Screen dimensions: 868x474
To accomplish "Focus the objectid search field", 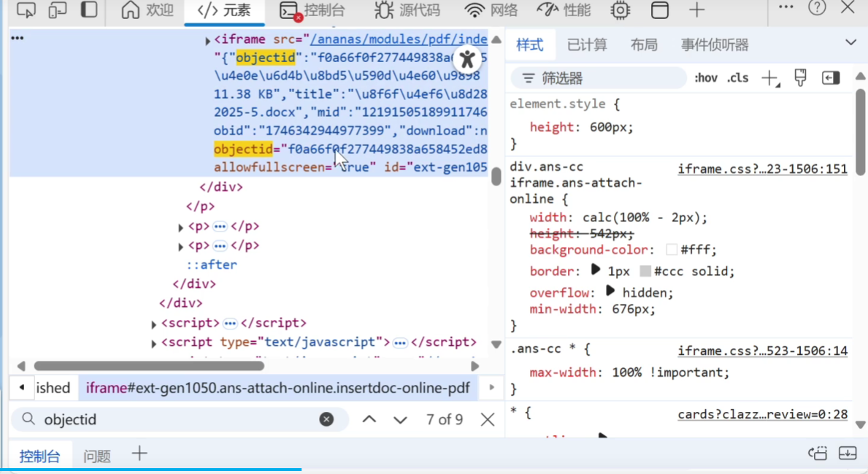I will 180,419.
